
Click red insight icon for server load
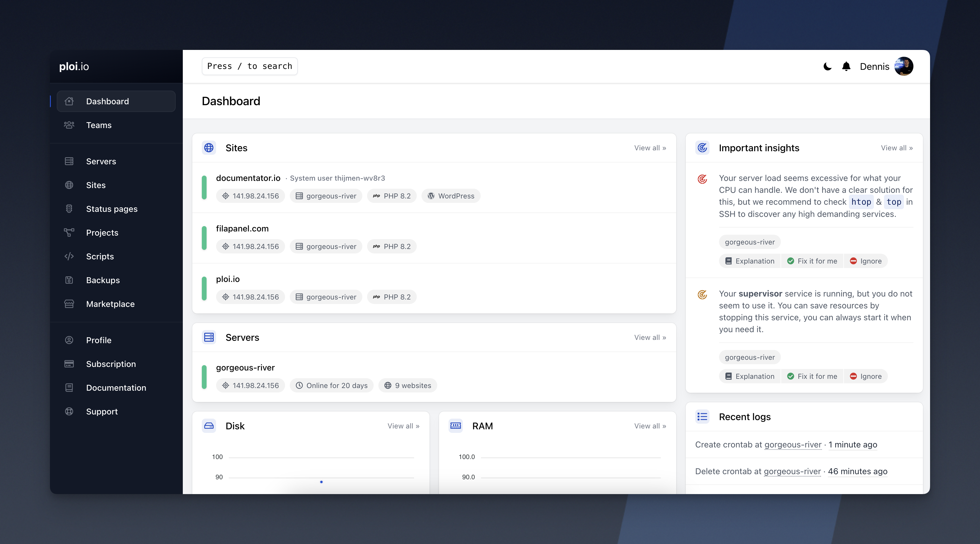pos(702,179)
